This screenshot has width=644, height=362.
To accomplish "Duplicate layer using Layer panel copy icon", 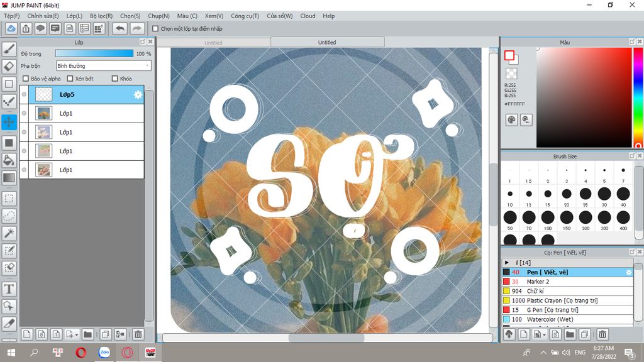I will (105, 334).
